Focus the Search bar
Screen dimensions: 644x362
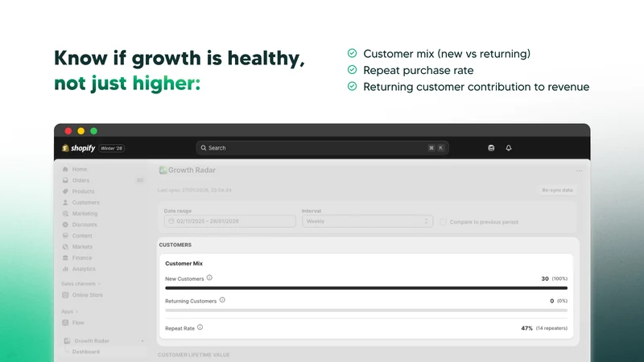click(x=322, y=148)
